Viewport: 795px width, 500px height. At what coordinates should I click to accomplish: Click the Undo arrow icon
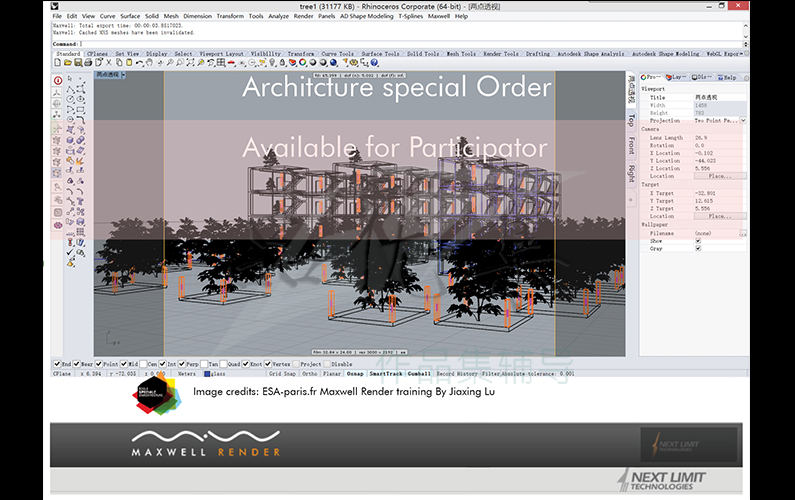[138, 62]
